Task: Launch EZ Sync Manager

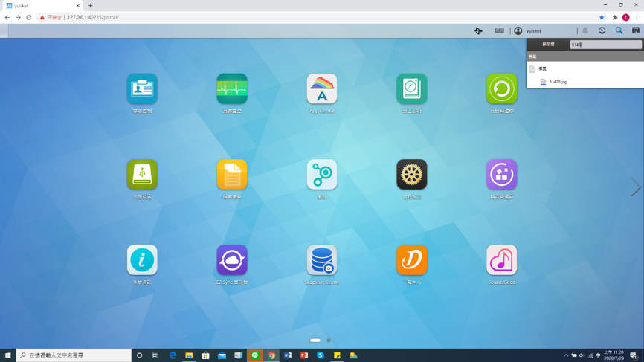Action: click(232, 260)
